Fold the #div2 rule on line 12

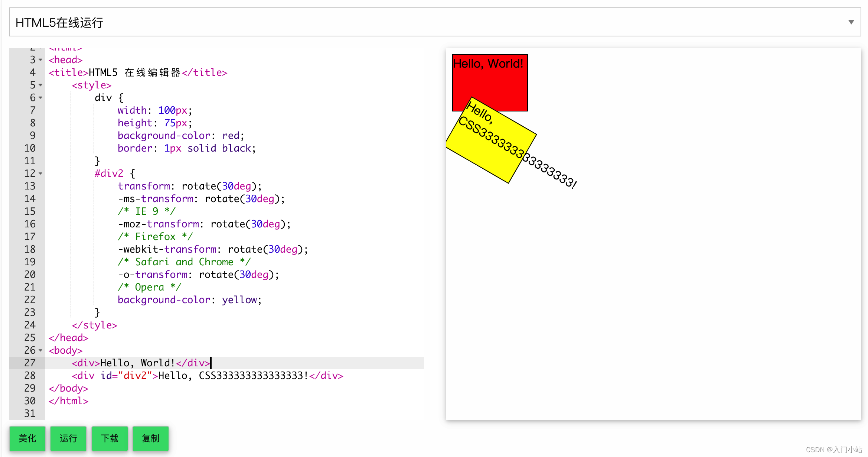click(x=40, y=174)
